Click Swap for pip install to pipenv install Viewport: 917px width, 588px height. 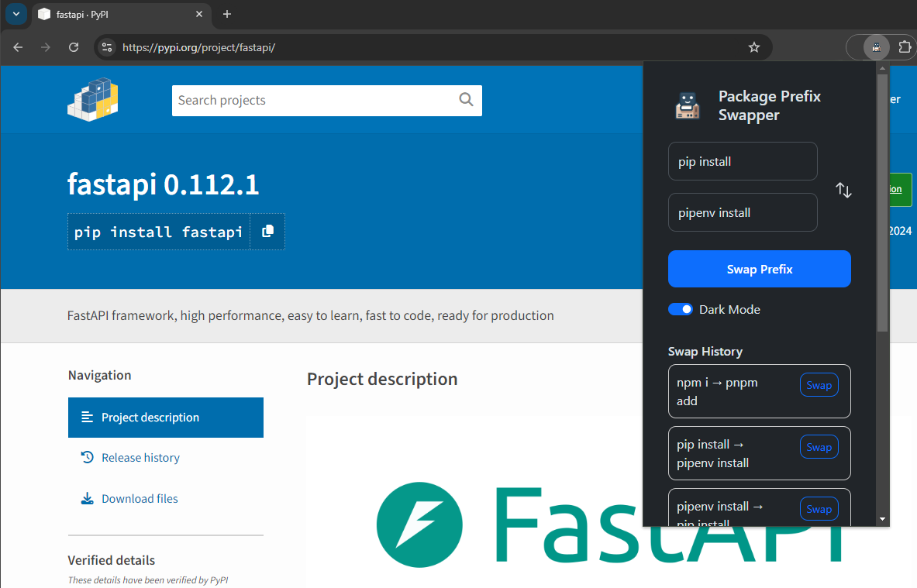819,447
